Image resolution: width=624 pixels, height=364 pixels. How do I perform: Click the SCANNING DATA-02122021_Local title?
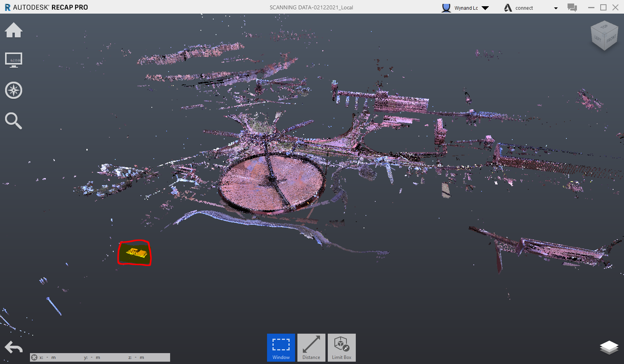tap(311, 7)
